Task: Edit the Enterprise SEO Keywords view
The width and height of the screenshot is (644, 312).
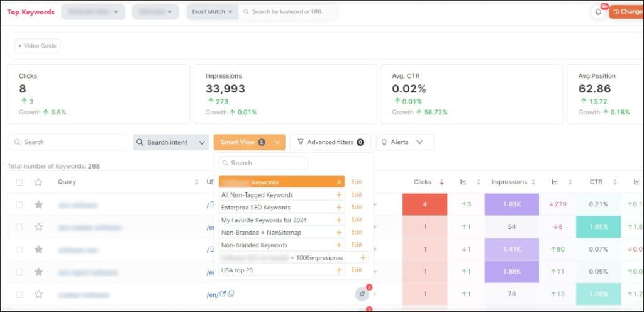Action: tap(357, 208)
